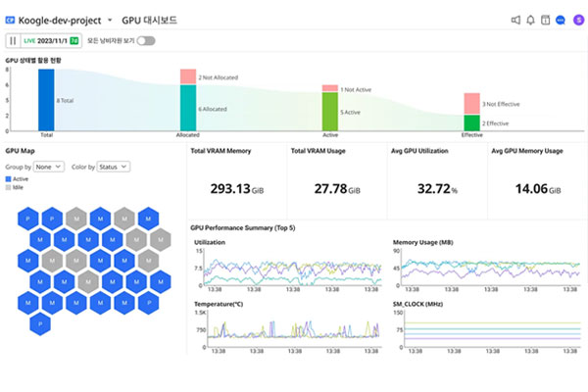Image resolution: width=588 pixels, height=392 pixels.
Task: Pause the live data stream
Action: (13, 40)
